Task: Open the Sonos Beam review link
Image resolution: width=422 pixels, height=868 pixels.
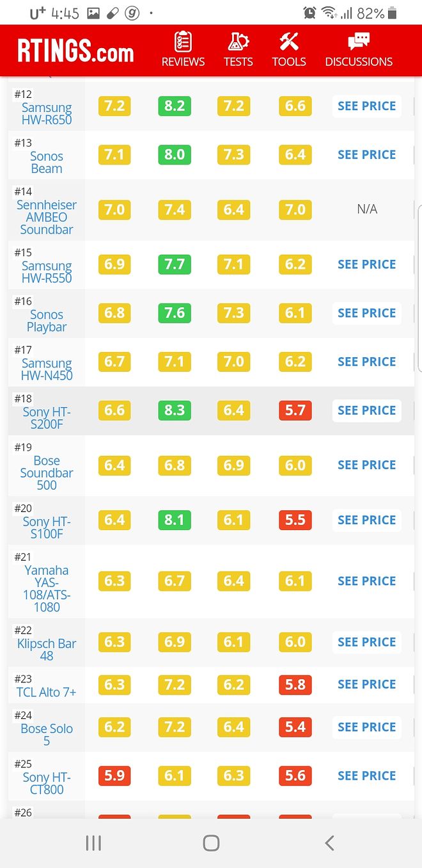Action: tap(47, 163)
